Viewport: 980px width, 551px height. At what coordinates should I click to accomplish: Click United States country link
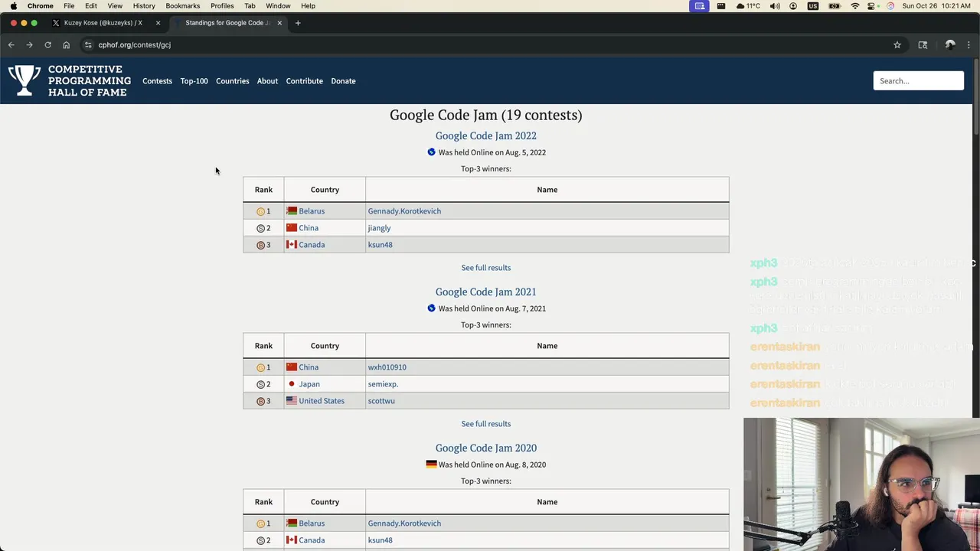pos(322,401)
